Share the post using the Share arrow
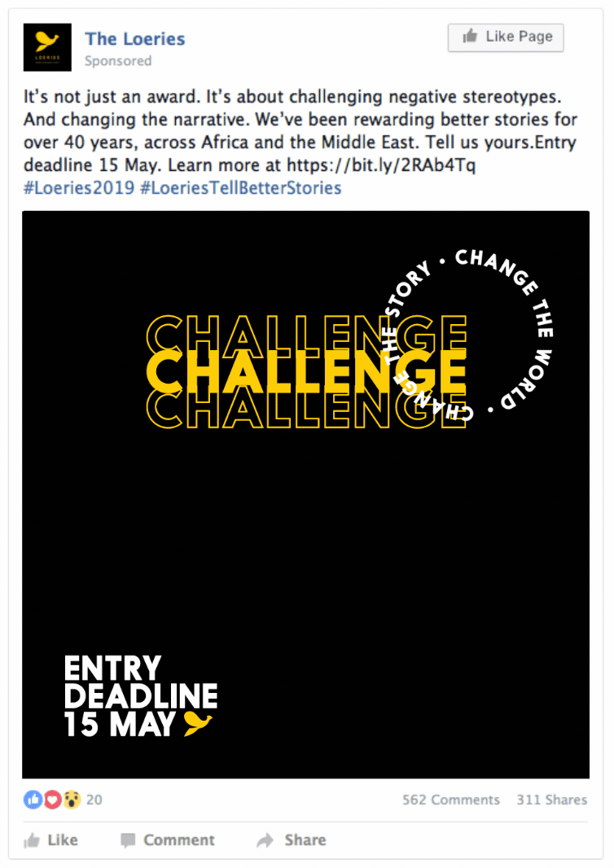Image resolution: width=614 pixels, height=868 pixels. pyautogui.click(x=291, y=840)
